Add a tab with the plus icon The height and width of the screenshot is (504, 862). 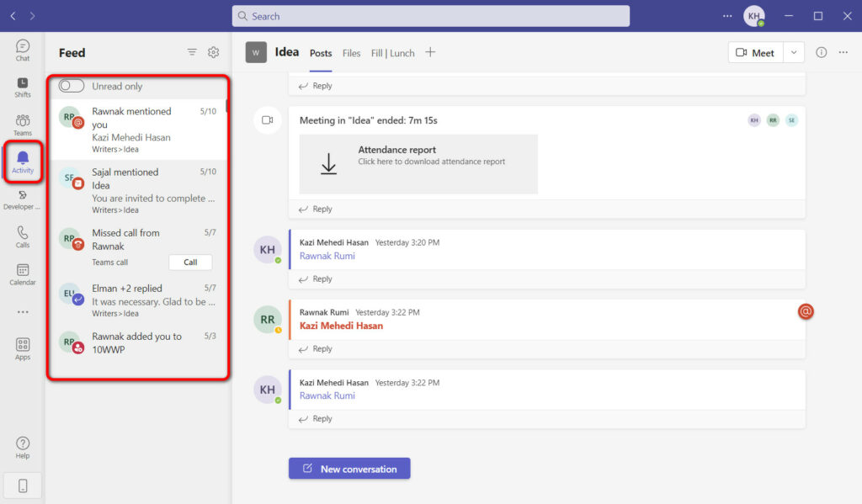coord(430,52)
